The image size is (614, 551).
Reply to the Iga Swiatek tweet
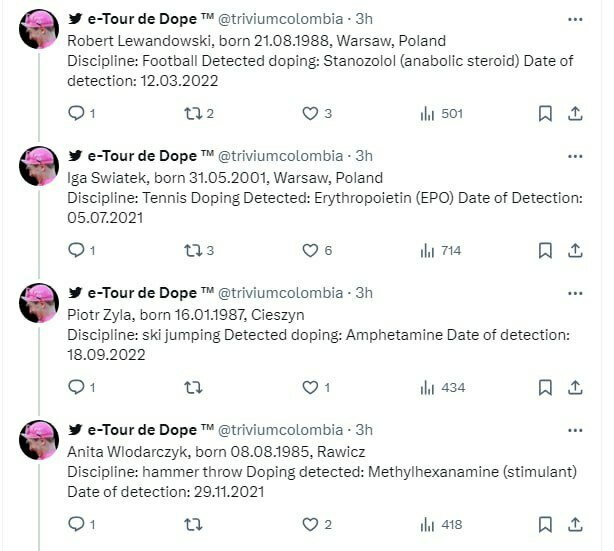coord(76,250)
